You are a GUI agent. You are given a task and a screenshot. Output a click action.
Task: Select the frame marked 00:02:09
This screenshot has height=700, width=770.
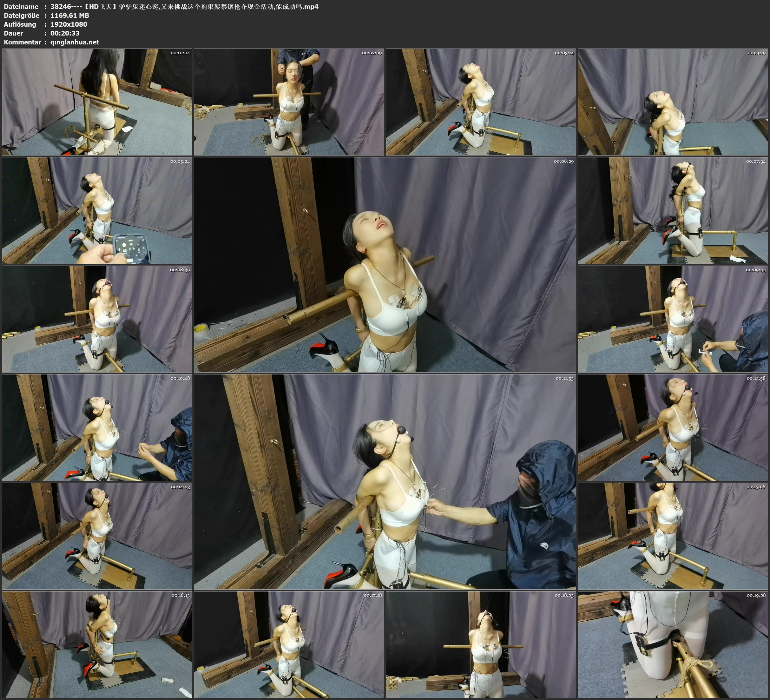point(289,102)
